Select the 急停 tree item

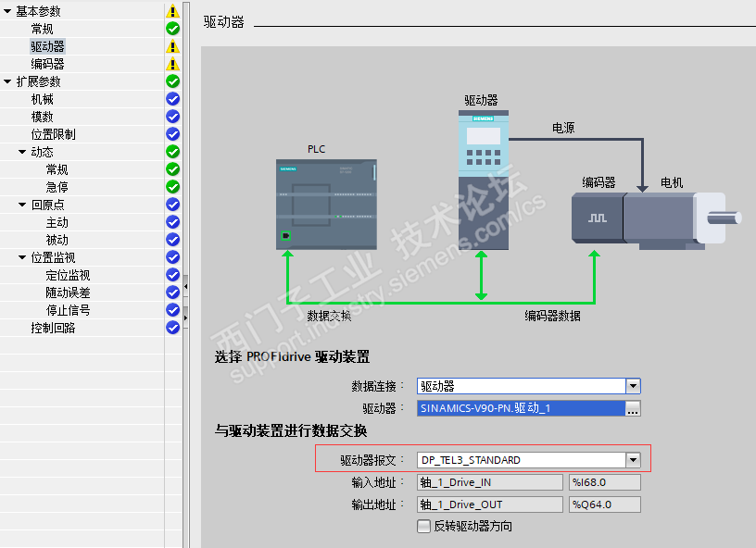coord(57,187)
